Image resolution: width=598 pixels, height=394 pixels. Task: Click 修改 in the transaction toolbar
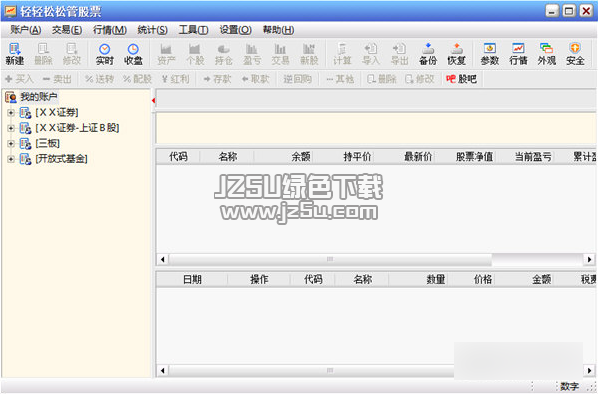point(420,79)
